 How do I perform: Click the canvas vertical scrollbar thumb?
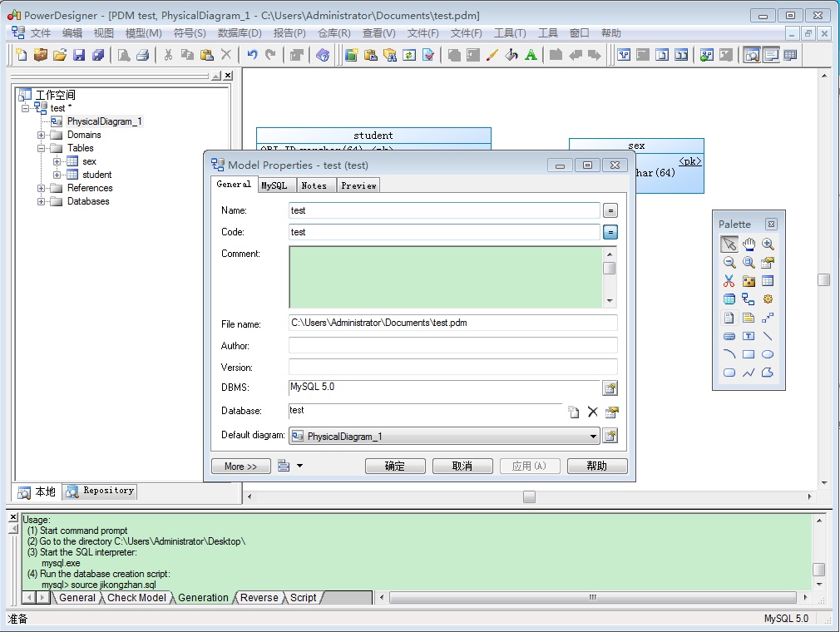pos(824,279)
